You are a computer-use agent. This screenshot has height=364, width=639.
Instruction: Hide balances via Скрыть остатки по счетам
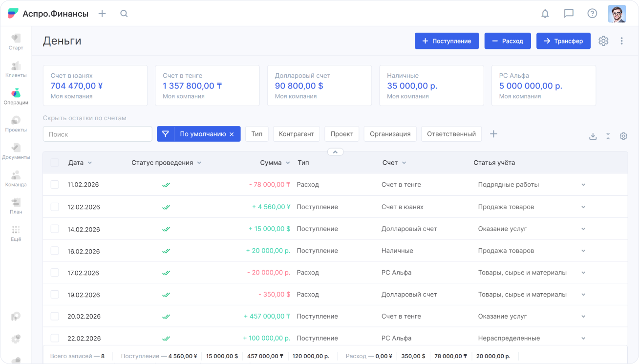85,118
